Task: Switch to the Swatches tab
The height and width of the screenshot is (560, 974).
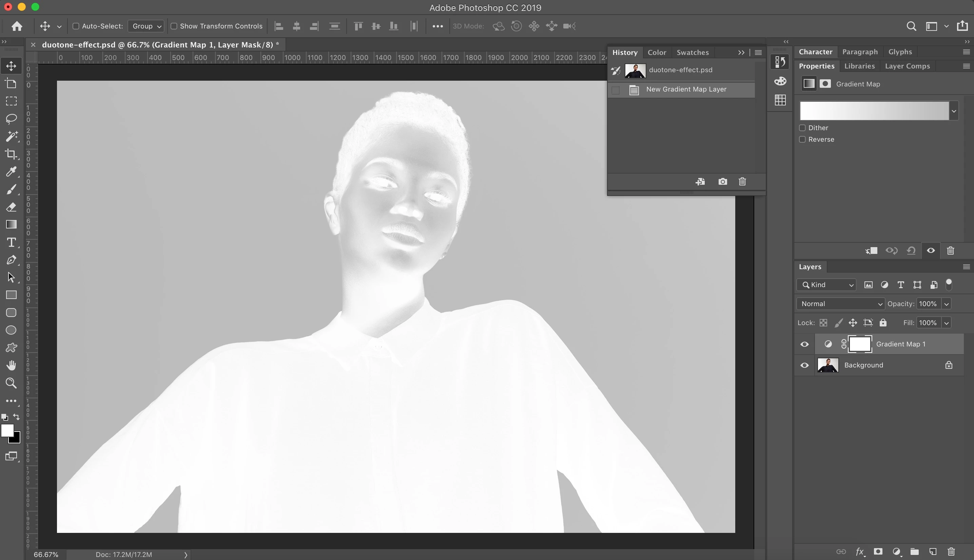Action: 693,52
